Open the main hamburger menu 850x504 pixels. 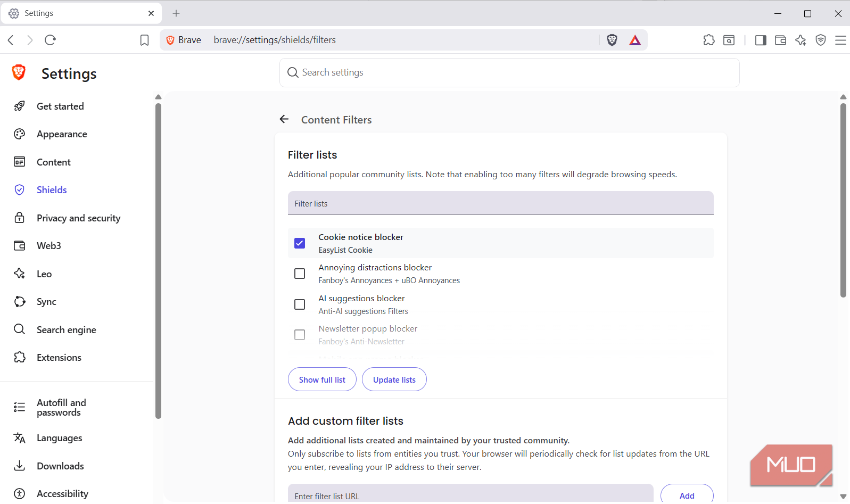(840, 40)
